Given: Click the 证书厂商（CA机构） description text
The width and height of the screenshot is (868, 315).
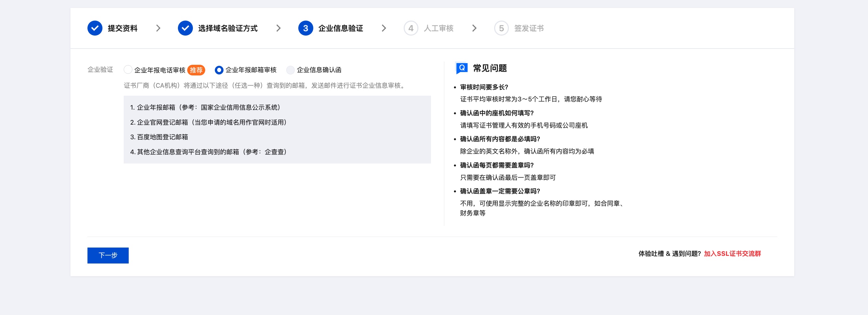Looking at the screenshot, I should point(265,85).
